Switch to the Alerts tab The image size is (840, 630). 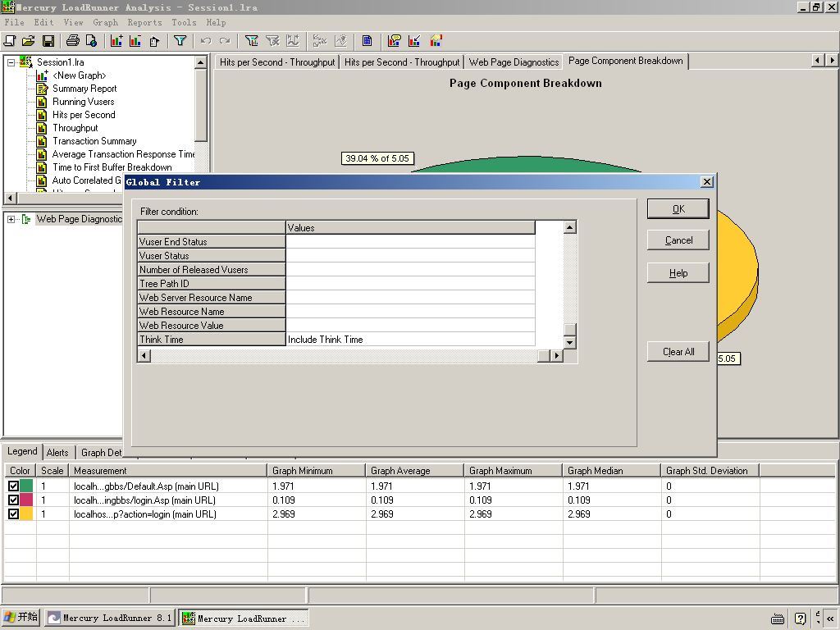point(57,453)
